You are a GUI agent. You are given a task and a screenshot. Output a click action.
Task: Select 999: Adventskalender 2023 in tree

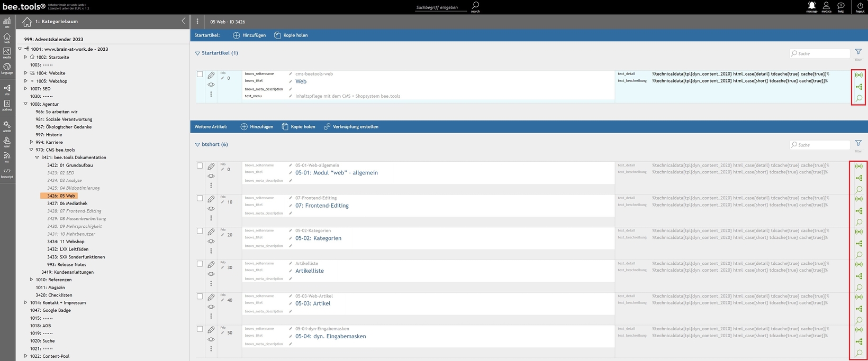pyautogui.click(x=53, y=39)
